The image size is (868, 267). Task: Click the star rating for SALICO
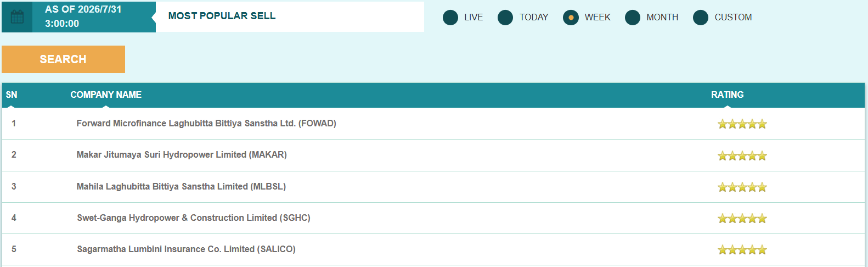(x=742, y=250)
